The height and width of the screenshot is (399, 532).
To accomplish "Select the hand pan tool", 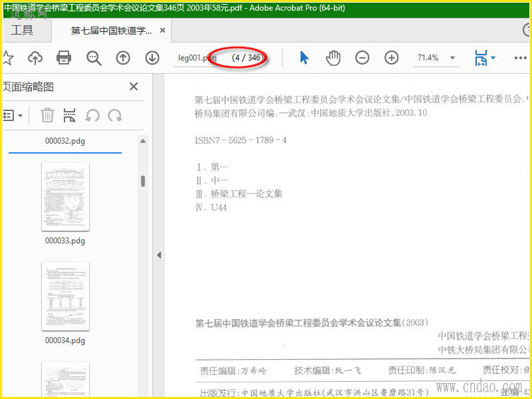I will [333, 58].
